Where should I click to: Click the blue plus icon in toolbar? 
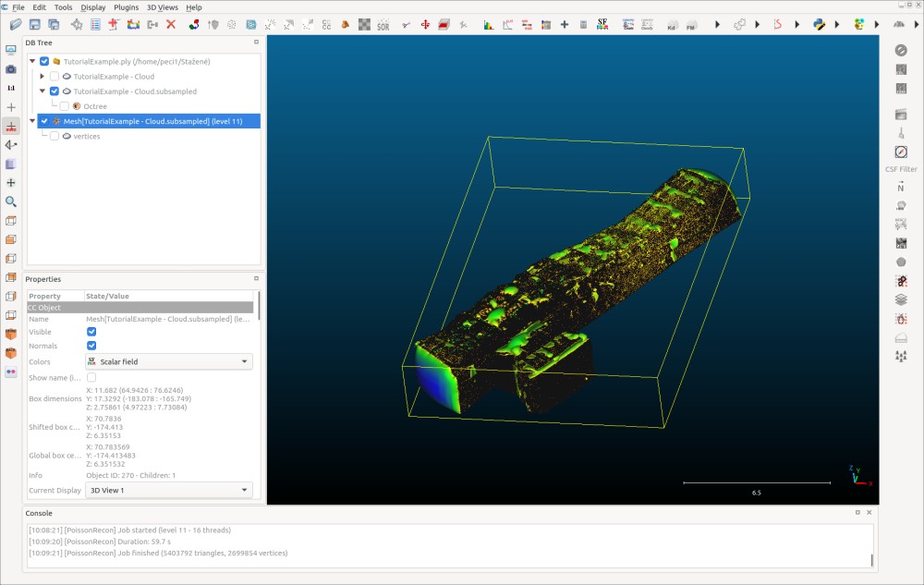point(565,25)
